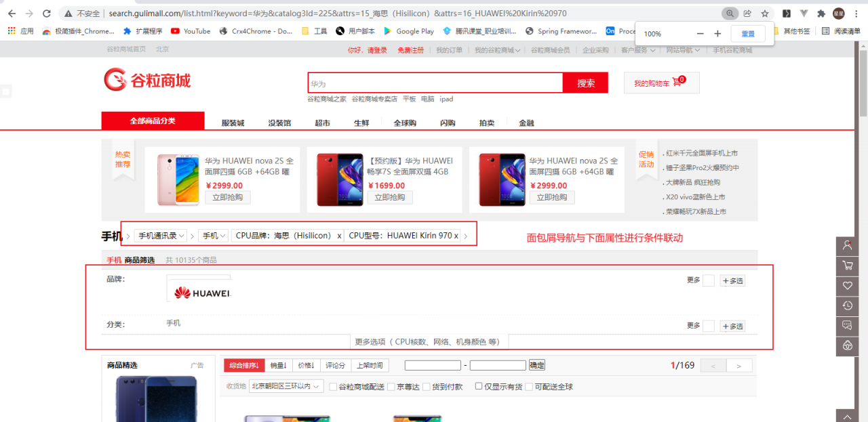868x422 pixels.
Task: Go to the 全球购 nav item
Action: (x=405, y=123)
